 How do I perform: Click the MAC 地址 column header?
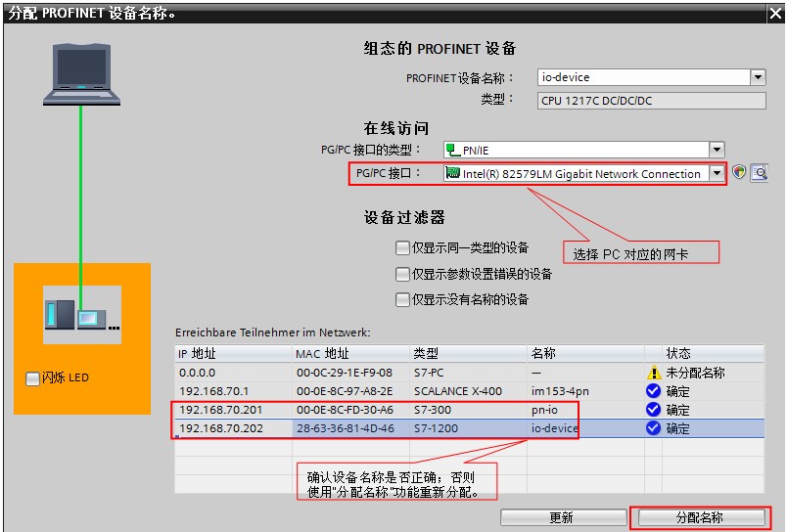(x=350, y=353)
